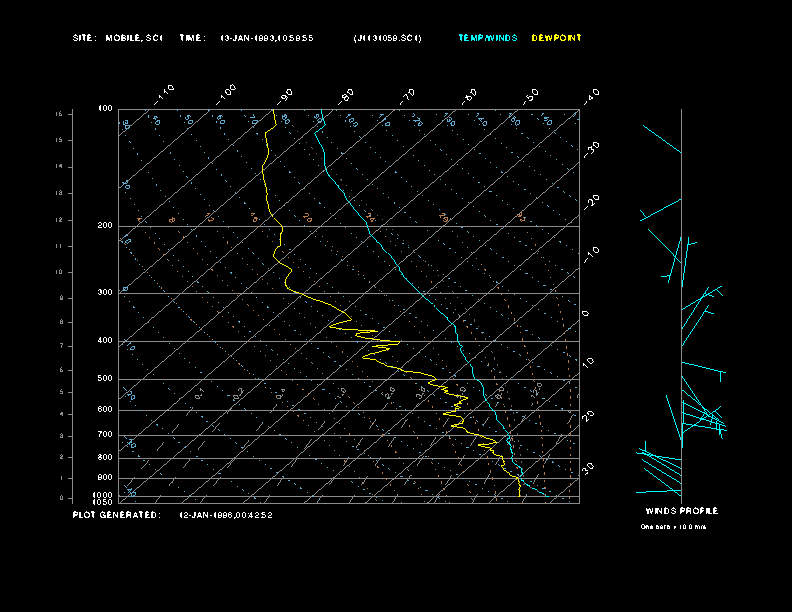Screen dimensions: 792x612
Task: Select the file name '(J0131058.SC1)'
Action: 387,38
